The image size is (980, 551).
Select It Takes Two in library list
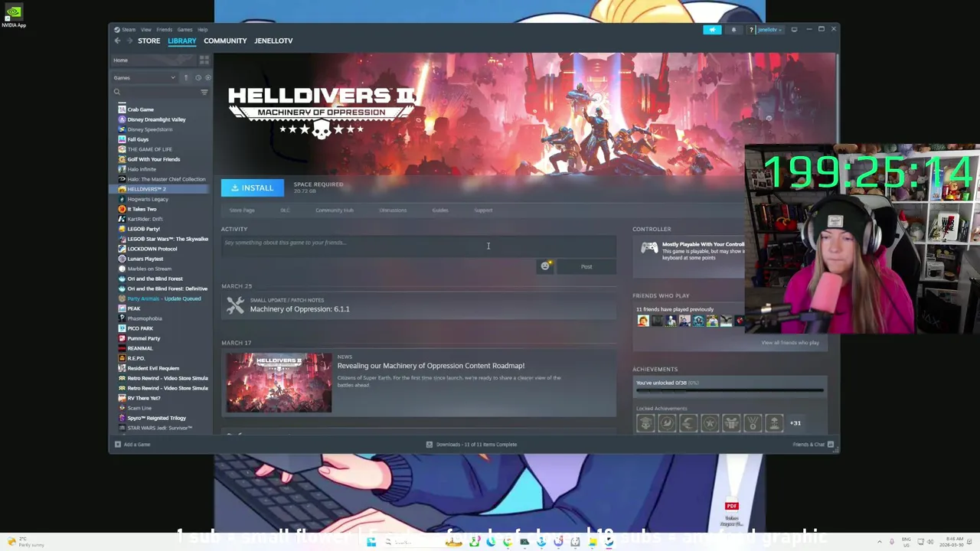pos(142,209)
